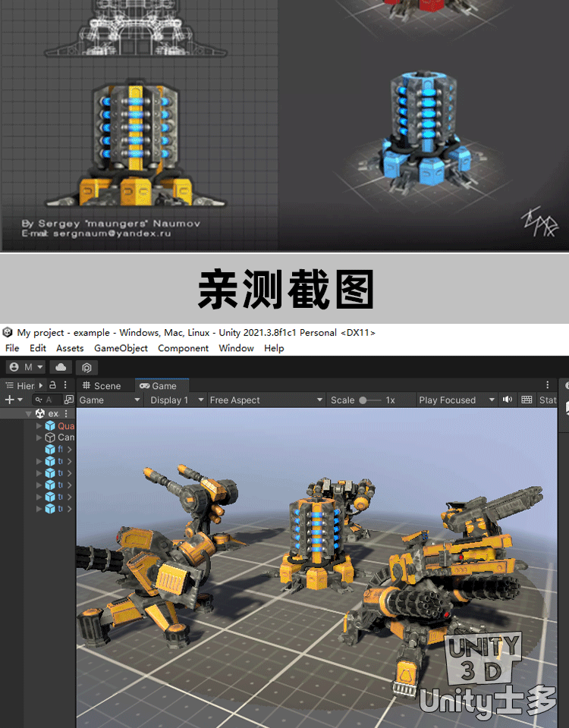Image resolution: width=569 pixels, height=728 pixels.
Task: Expand the 'Can' object in Hierarchy
Action: 39,438
